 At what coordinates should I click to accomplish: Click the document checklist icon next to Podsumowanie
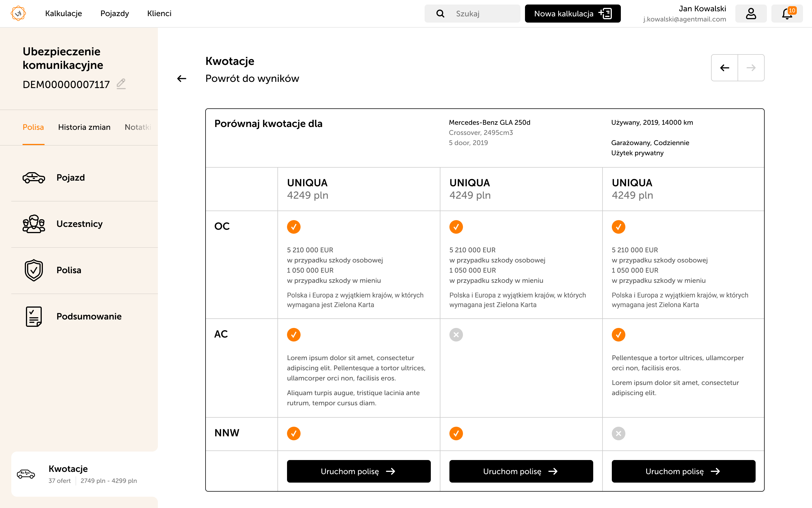pos(34,316)
